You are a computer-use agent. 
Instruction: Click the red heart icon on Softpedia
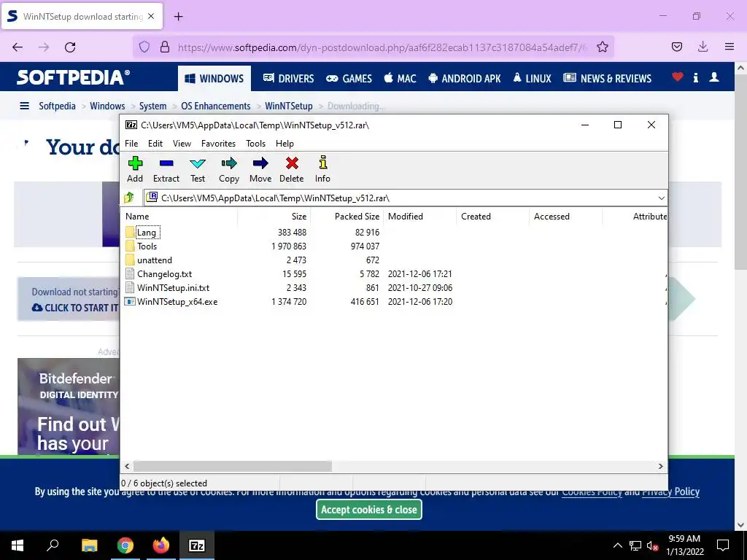(678, 77)
